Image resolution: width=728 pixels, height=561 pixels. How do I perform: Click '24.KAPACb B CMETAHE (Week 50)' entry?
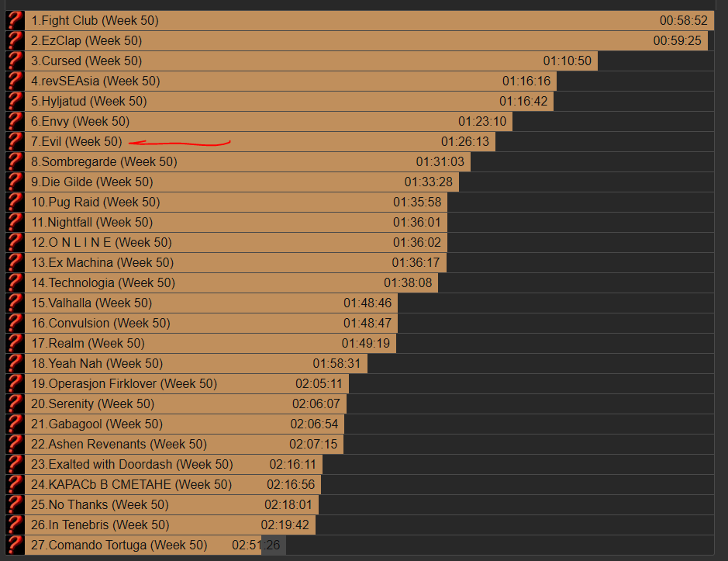point(131,484)
